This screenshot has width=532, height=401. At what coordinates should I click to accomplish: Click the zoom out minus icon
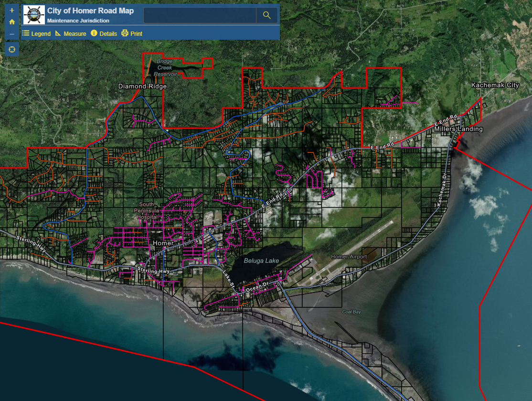[x=11, y=34]
